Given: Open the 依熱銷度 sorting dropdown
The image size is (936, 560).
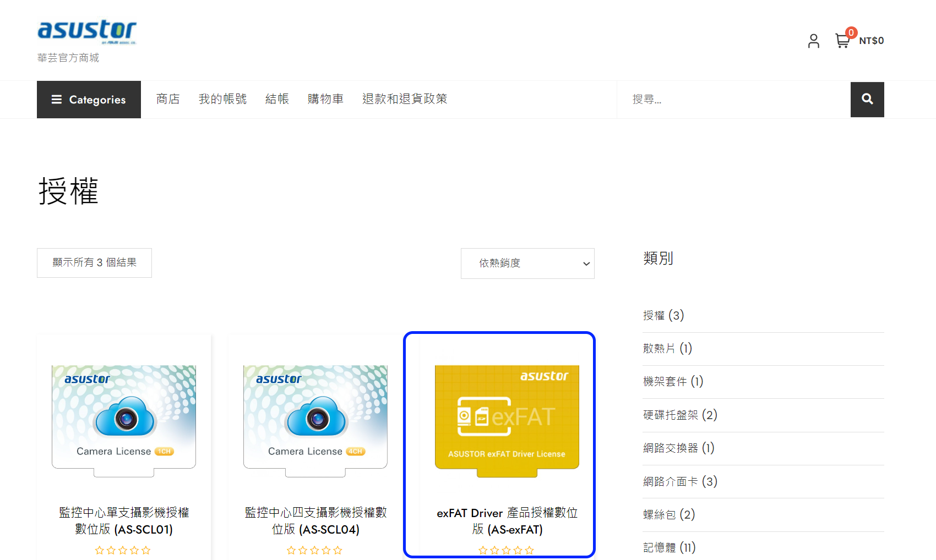Looking at the screenshot, I should 527,263.
